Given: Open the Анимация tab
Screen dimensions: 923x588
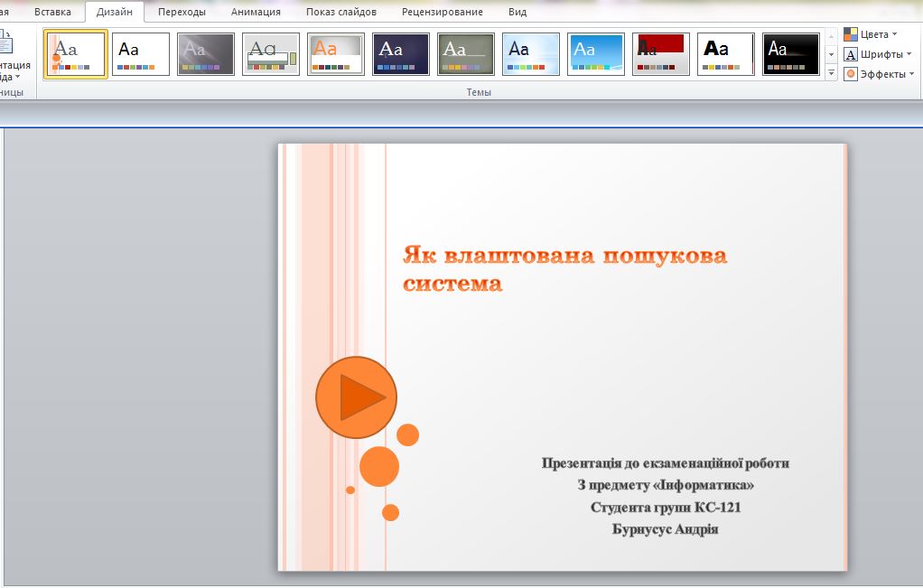Looking at the screenshot, I should coord(256,12).
